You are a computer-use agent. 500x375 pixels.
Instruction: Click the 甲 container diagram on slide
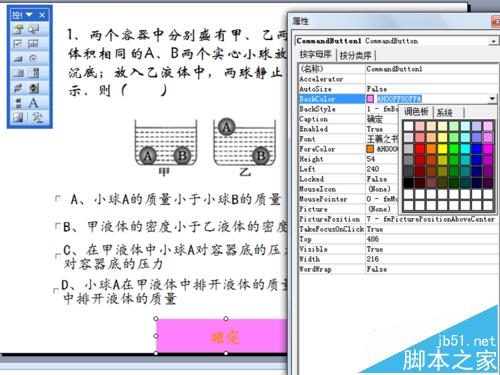click(166, 144)
